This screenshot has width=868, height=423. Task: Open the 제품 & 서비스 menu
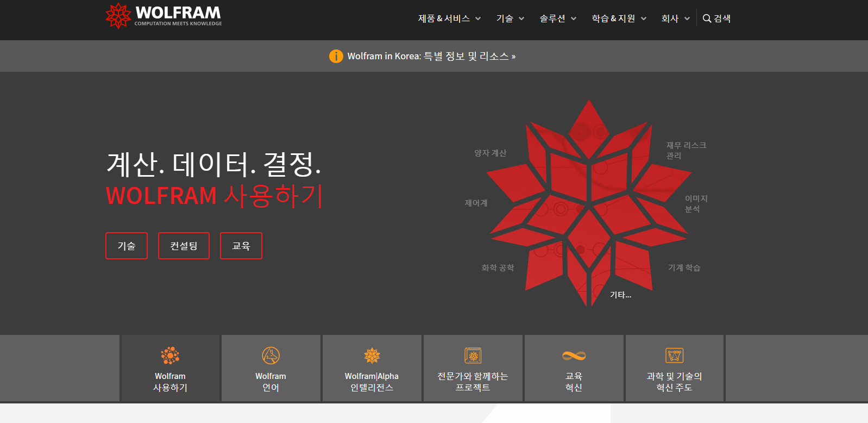pos(444,18)
